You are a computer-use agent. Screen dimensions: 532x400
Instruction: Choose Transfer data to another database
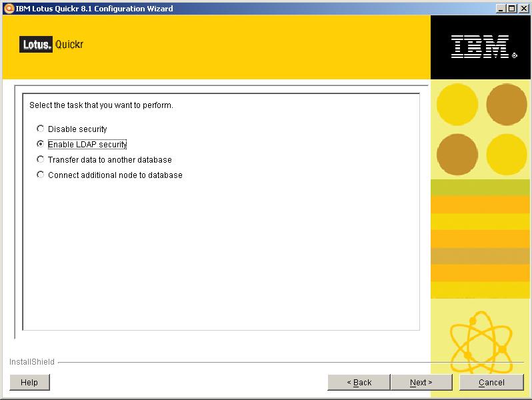coord(41,159)
